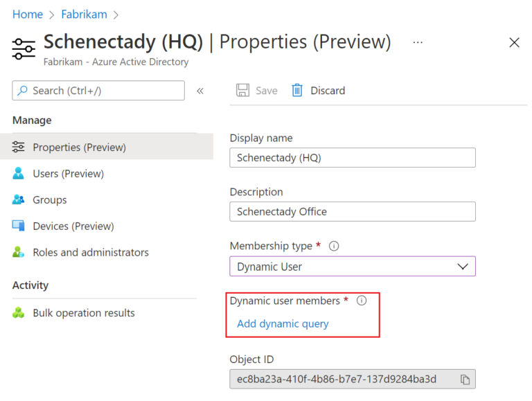Click the Add dynamic query link

(283, 323)
